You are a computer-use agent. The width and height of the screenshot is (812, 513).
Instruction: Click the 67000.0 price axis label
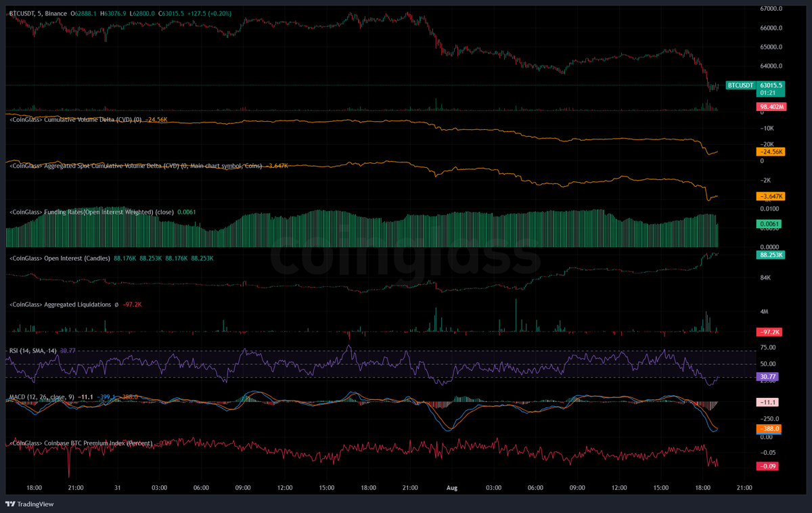(771, 9)
